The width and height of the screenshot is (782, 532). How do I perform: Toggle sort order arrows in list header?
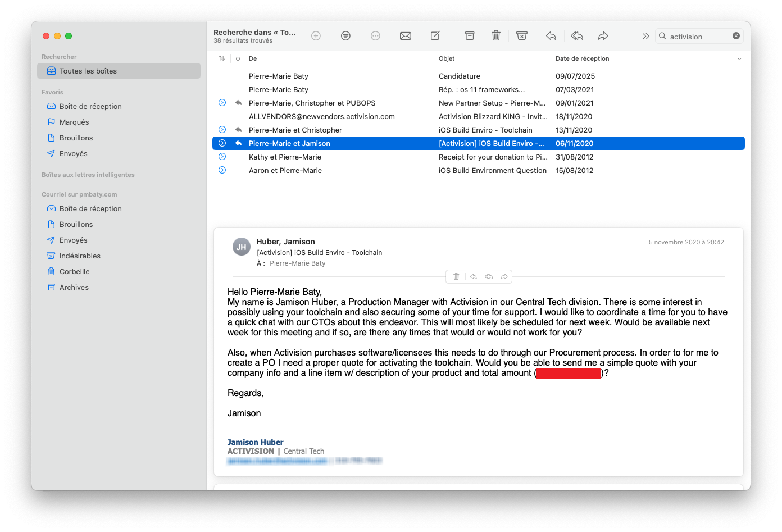click(x=222, y=58)
